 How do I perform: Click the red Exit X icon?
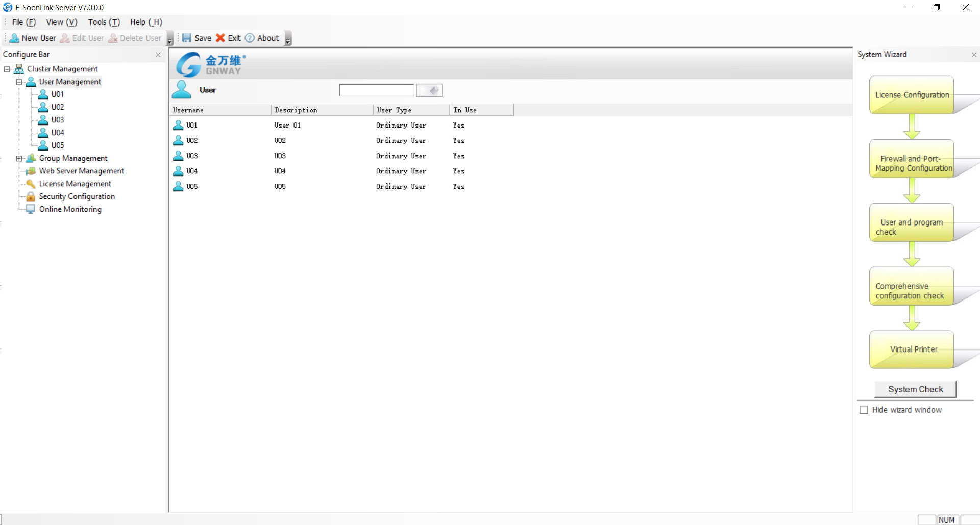click(x=220, y=38)
